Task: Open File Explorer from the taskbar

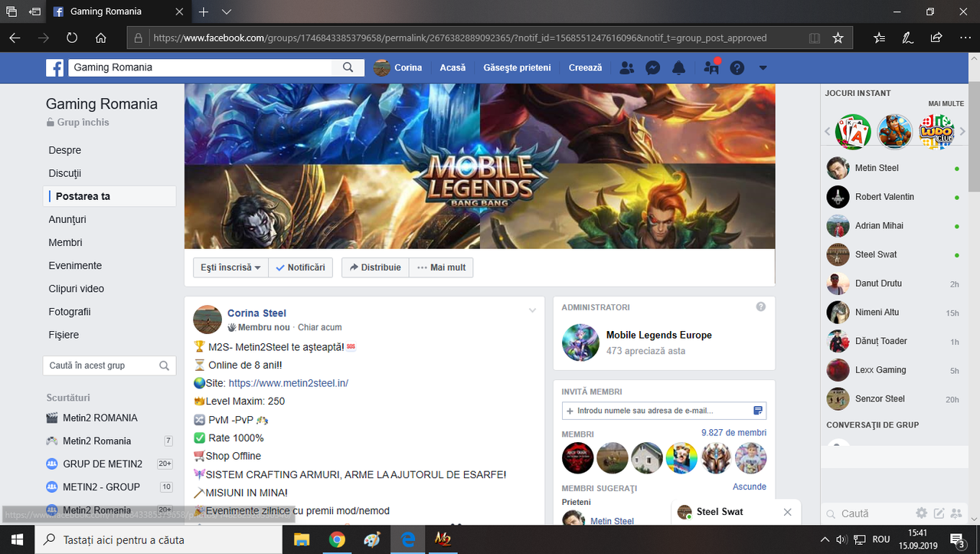Action: pos(302,539)
